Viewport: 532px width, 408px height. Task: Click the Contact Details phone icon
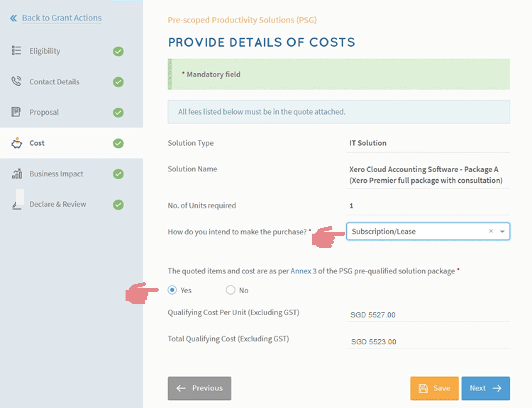tap(16, 81)
